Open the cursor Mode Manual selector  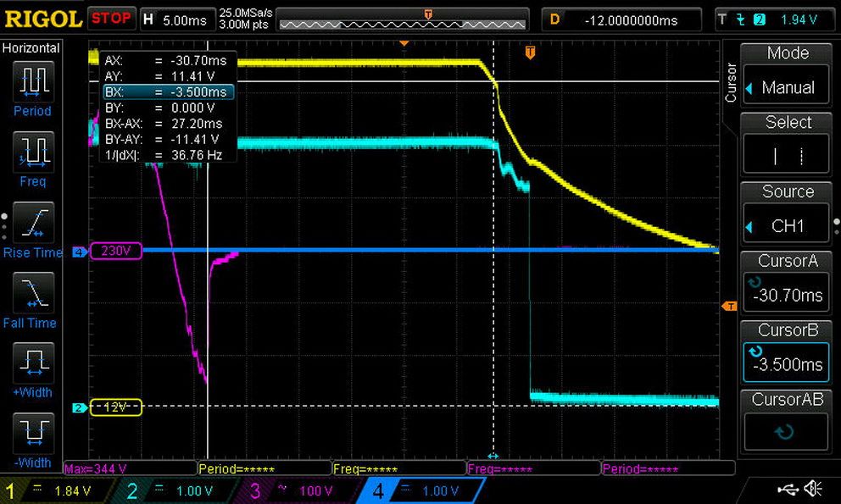click(786, 75)
